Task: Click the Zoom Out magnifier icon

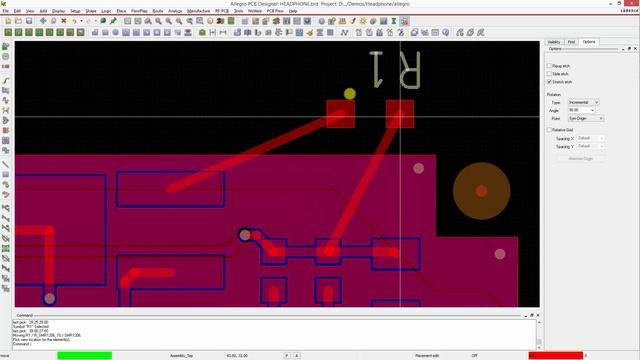Action: click(179, 21)
